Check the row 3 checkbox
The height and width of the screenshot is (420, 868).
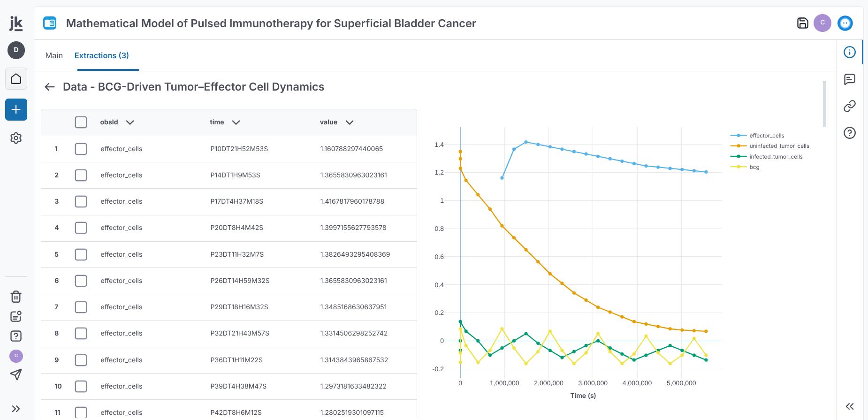(81, 201)
